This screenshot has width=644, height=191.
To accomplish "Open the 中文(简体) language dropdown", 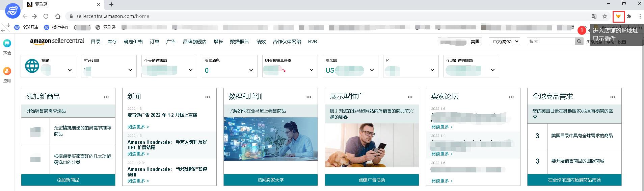I will 504,41.
